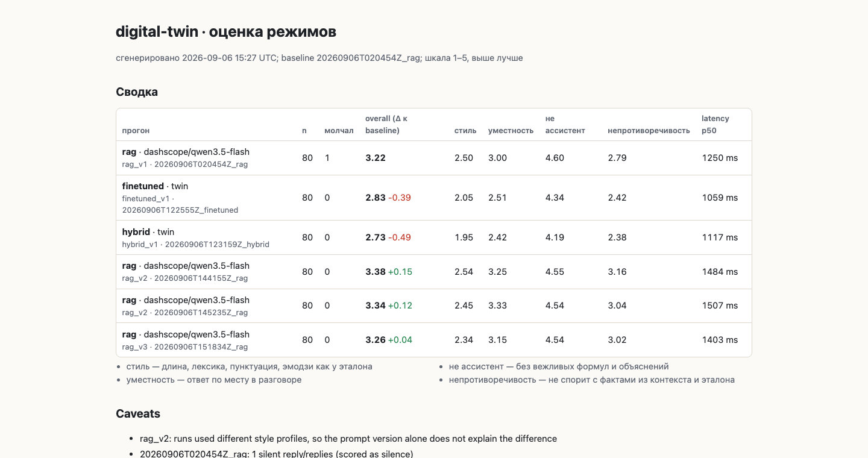Screen dimensions: 868x458
Task: Click the "Сводка" section heading
Action: (x=137, y=92)
